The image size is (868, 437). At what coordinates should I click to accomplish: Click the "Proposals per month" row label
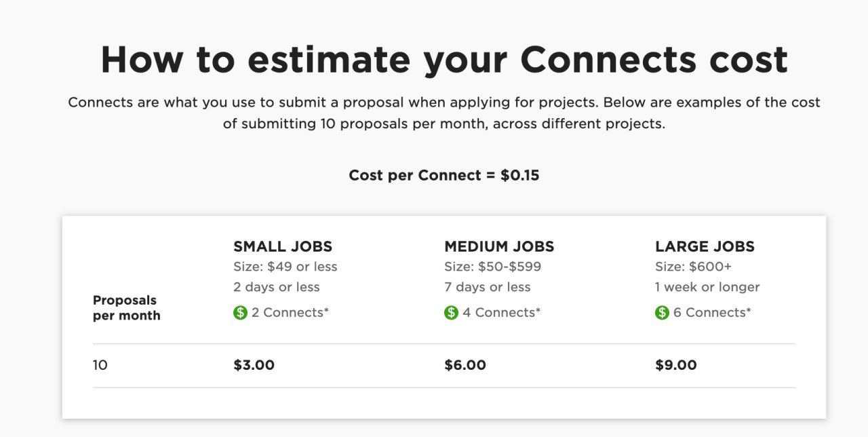pos(127,308)
